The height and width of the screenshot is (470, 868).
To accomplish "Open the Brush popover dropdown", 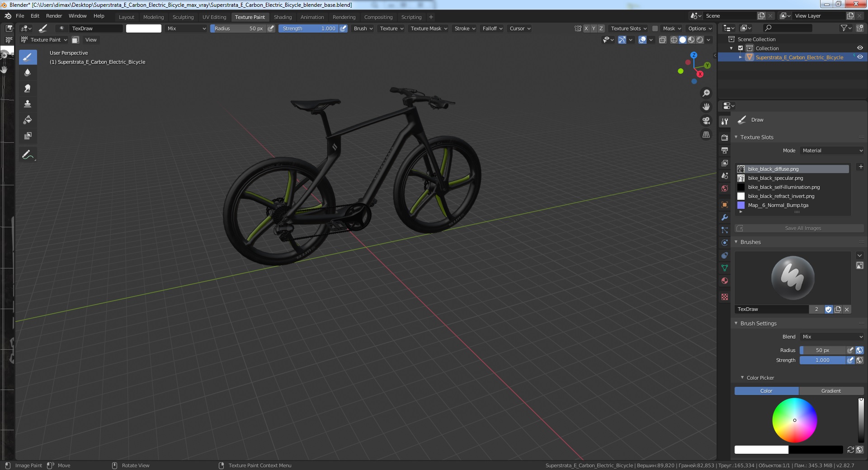I will coord(363,28).
